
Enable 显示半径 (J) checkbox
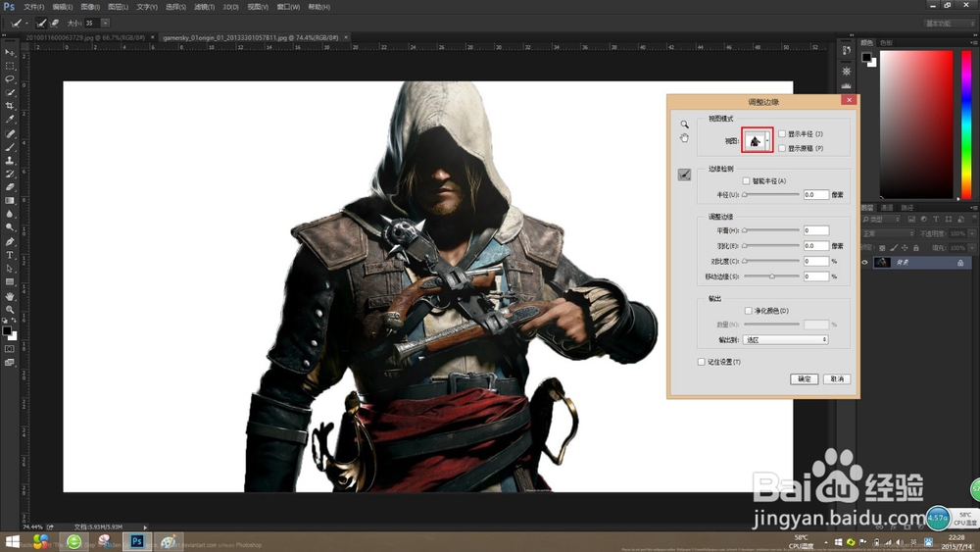782,133
